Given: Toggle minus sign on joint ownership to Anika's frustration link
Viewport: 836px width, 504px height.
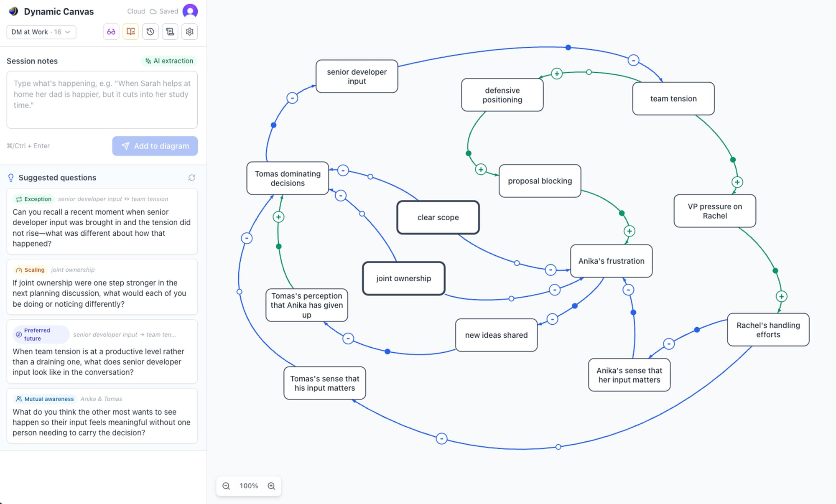Looking at the screenshot, I should click(555, 290).
